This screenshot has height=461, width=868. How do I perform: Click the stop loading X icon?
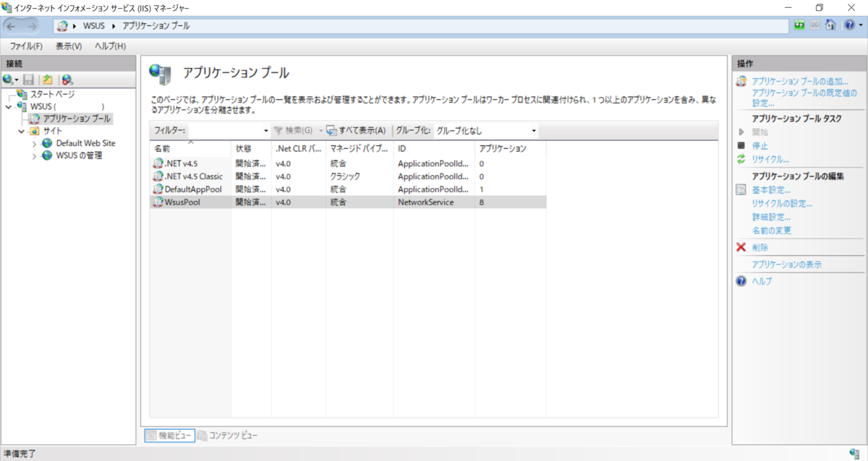coord(815,25)
